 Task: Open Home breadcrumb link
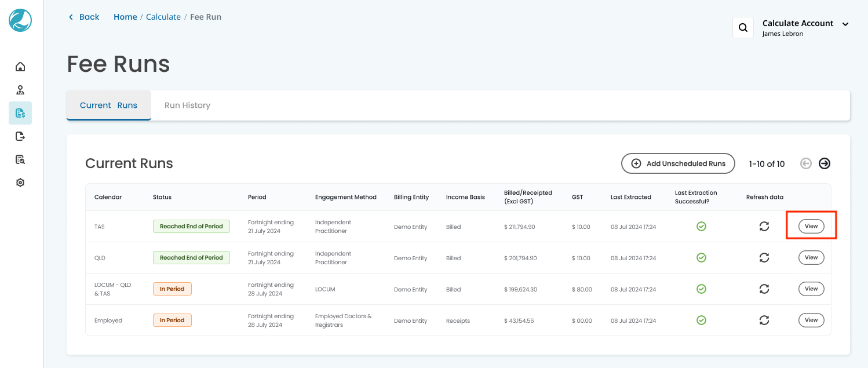125,17
